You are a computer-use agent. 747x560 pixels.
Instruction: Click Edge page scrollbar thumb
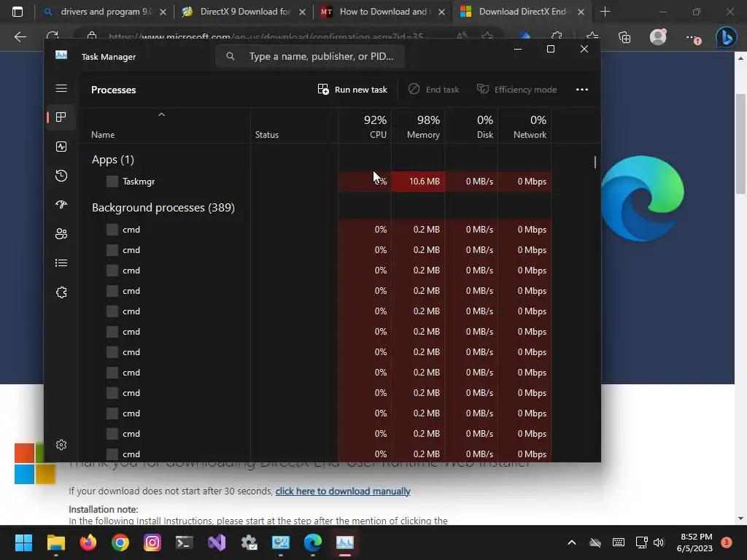(x=740, y=144)
